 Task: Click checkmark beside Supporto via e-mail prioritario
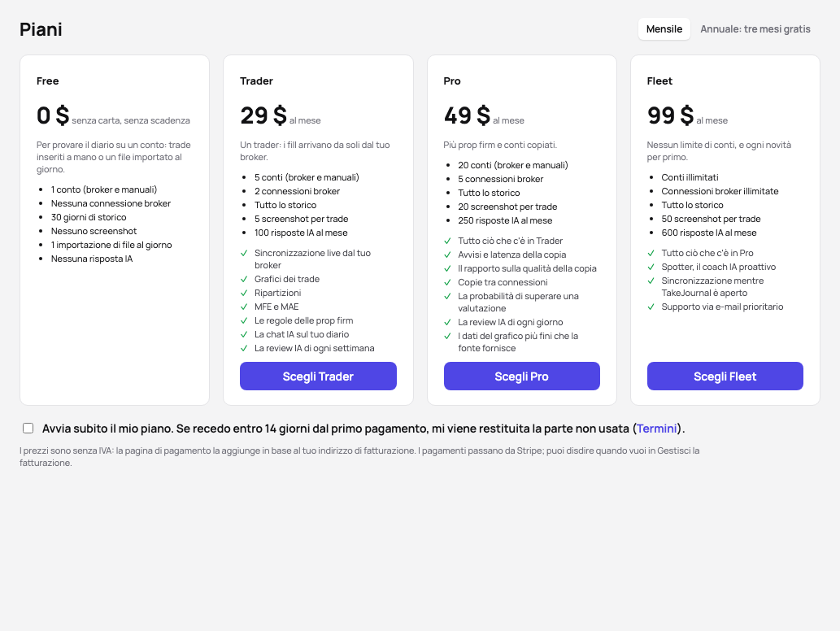[x=651, y=307]
